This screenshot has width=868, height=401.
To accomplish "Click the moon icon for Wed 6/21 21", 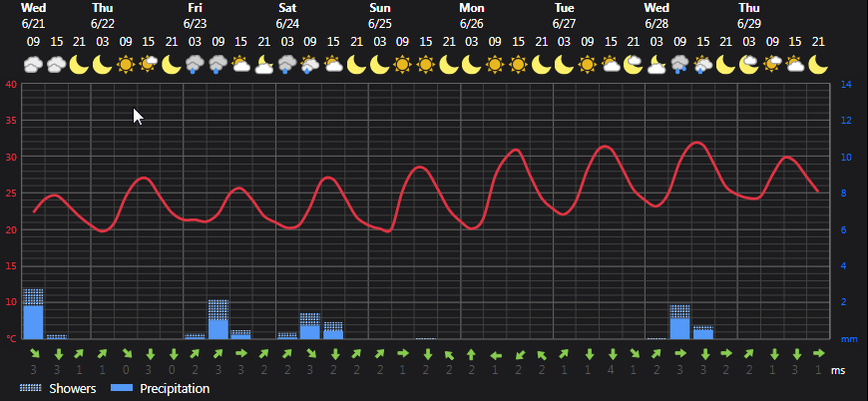I will (80, 65).
